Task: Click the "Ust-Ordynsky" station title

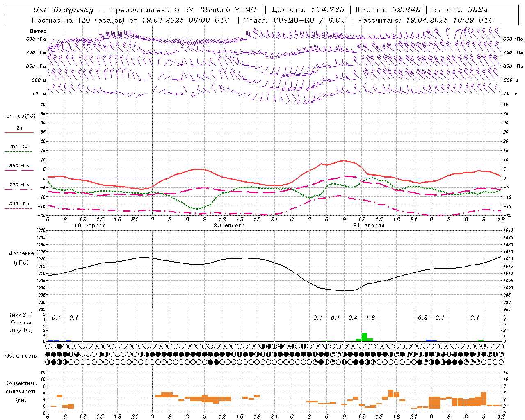Action: coord(63,10)
